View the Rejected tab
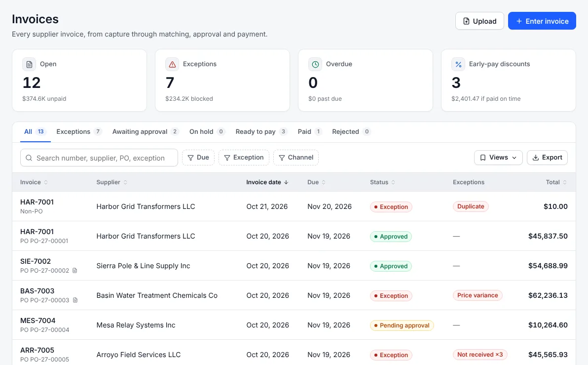 pos(351,131)
